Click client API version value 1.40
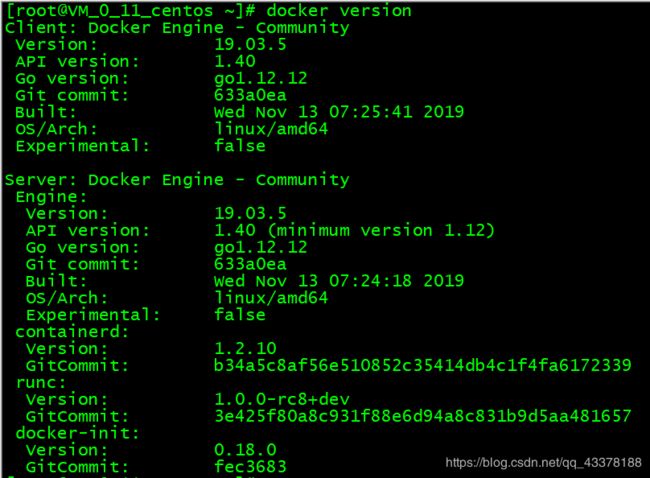This screenshot has height=478, width=650. [235, 61]
